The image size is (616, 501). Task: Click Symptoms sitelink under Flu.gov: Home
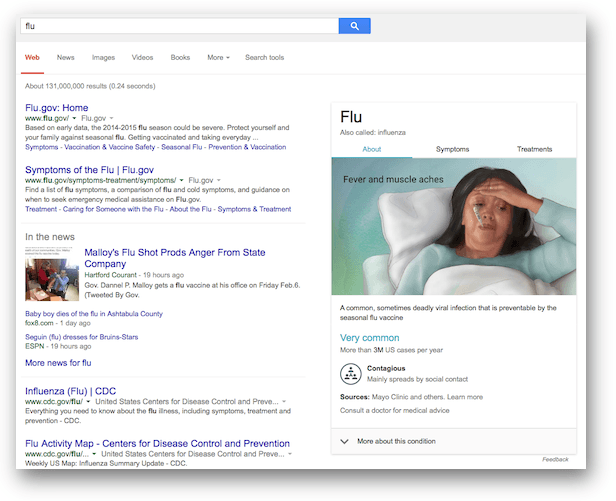pyautogui.click(x=42, y=147)
